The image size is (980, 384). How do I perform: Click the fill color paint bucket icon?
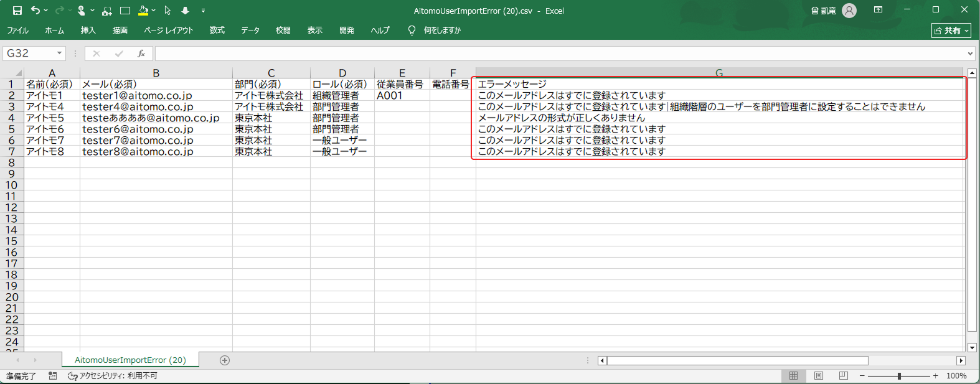pyautogui.click(x=143, y=11)
